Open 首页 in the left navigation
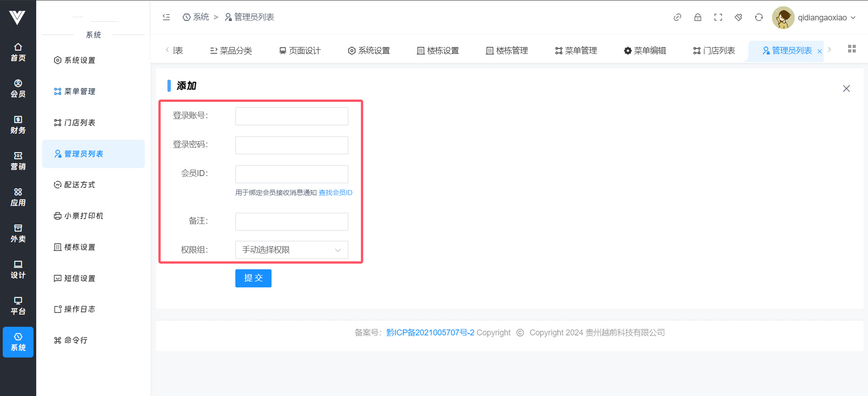This screenshot has width=868, height=396. pyautogui.click(x=18, y=52)
